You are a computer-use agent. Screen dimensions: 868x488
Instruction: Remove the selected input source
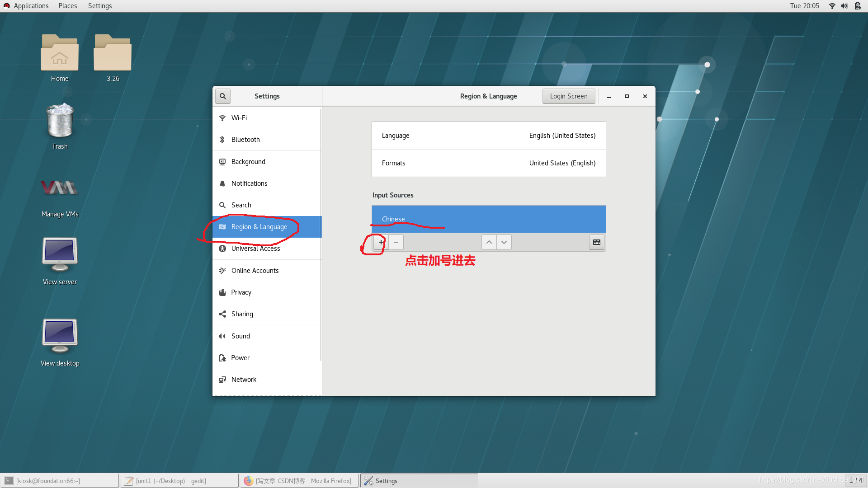396,242
